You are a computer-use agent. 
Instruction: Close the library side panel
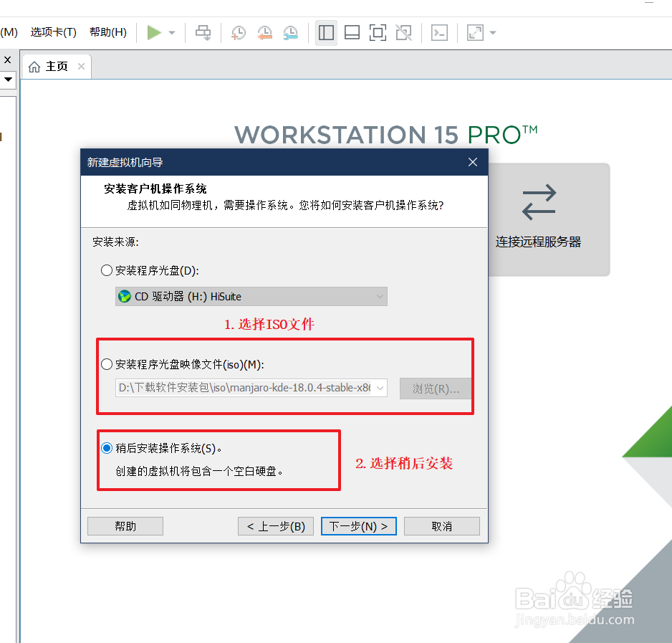8,59
